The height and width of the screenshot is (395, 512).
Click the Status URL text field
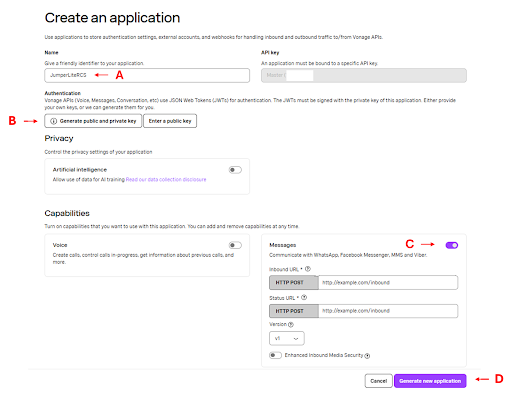[x=388, y=311]
